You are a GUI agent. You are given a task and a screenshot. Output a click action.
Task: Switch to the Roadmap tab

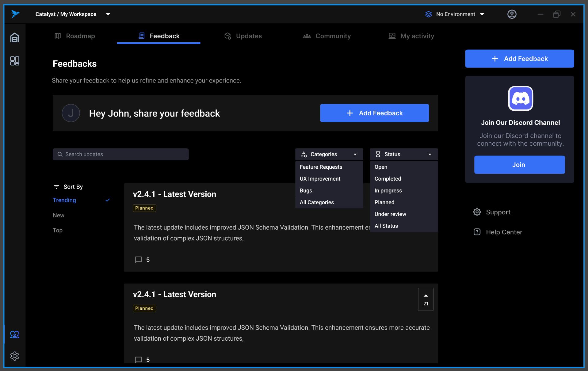tap(74, 36)
